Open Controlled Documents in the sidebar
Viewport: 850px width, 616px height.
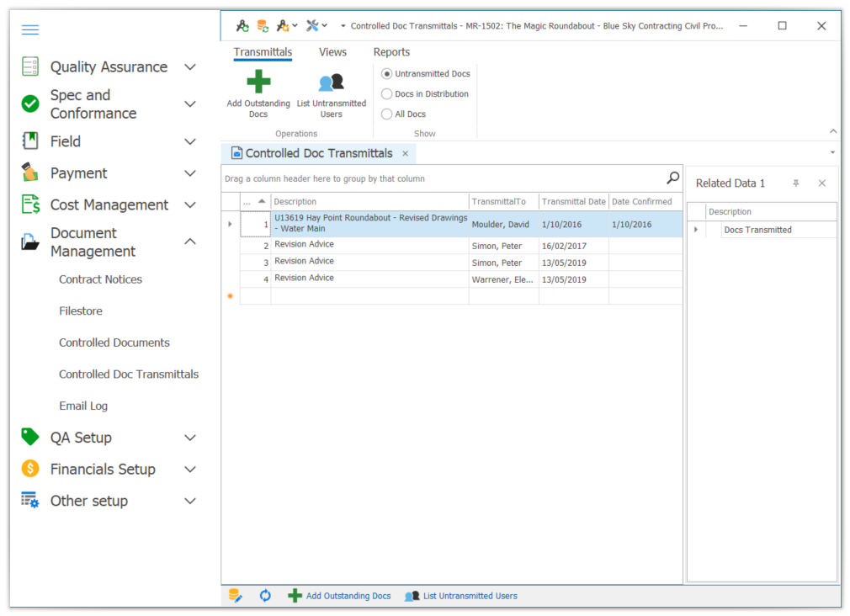[x=114, y=343]
